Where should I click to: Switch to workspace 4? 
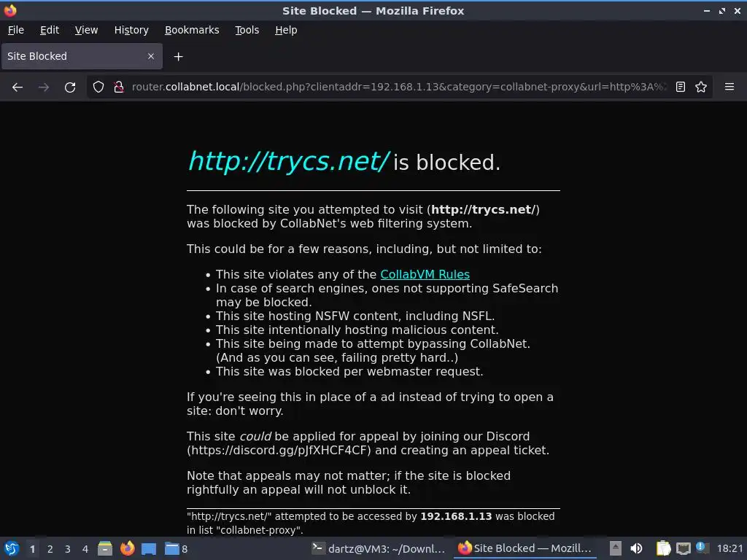point(85,549)
